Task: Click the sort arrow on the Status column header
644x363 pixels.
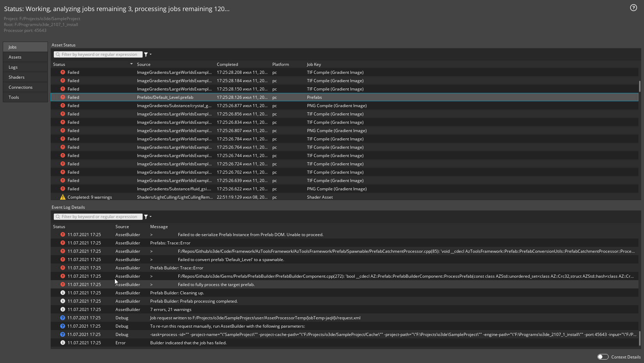Action: coord(131,64)
